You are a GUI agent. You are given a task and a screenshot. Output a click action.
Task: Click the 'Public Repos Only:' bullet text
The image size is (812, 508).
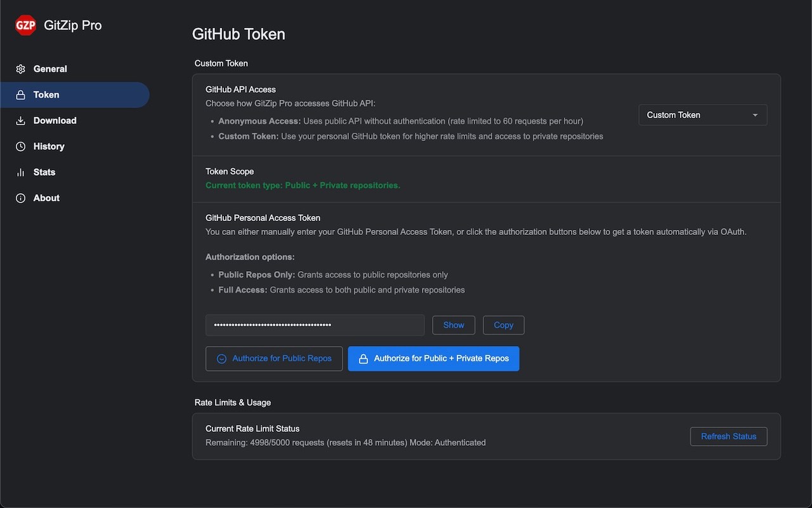click(x=257, y=275)
